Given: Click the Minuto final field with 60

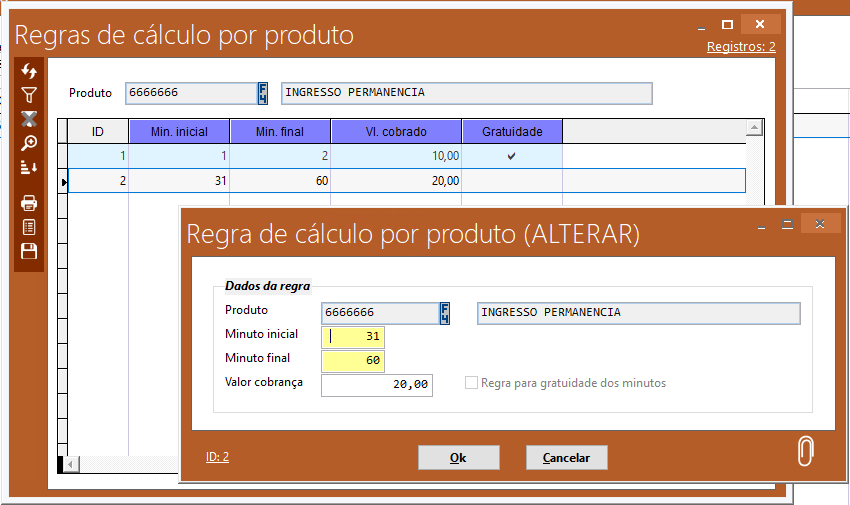Looking at the screenshot, I should (353, 361).
